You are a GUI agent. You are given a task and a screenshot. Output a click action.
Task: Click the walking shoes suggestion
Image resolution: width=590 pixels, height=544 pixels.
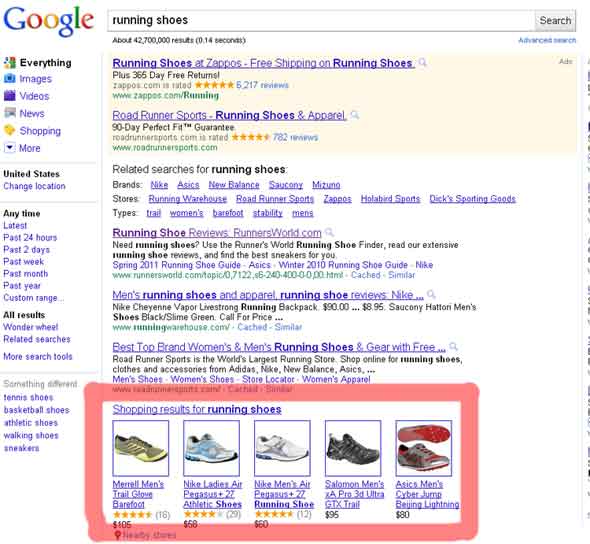pyautogui.click(x=31, y=436)
